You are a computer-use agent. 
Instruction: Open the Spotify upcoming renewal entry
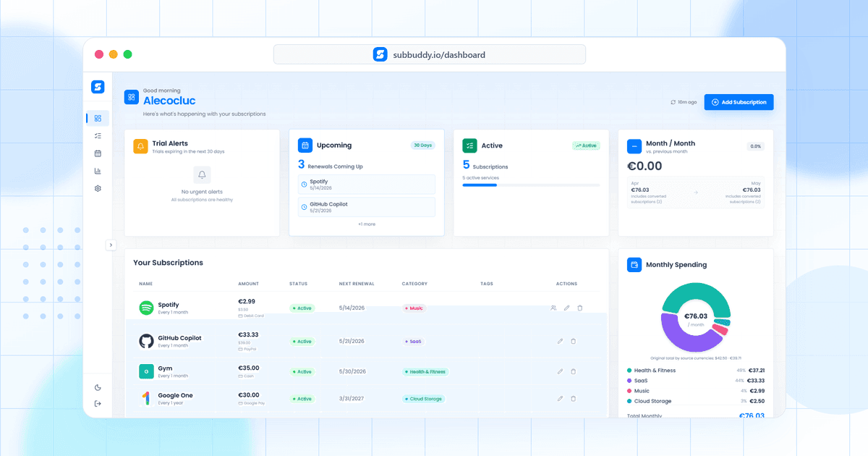pos(367,184)
